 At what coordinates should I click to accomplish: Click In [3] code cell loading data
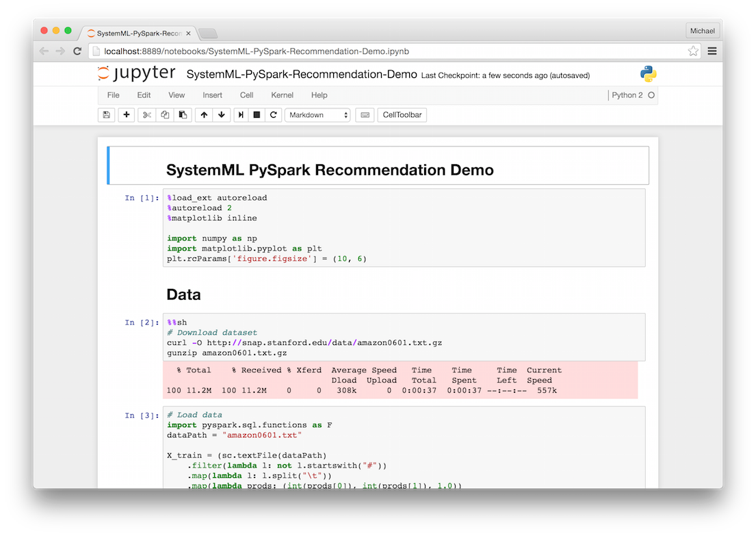(x=404, y=448)
